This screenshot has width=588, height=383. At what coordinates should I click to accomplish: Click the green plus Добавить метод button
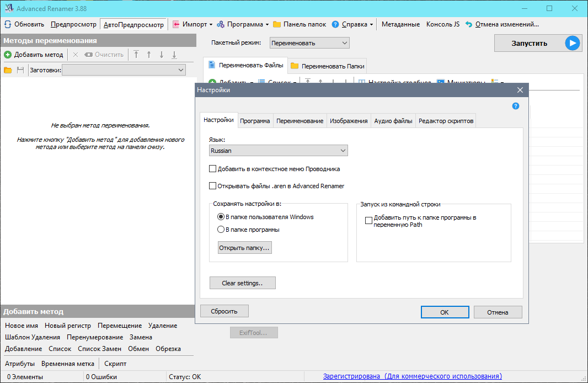(x=34, y=55)
